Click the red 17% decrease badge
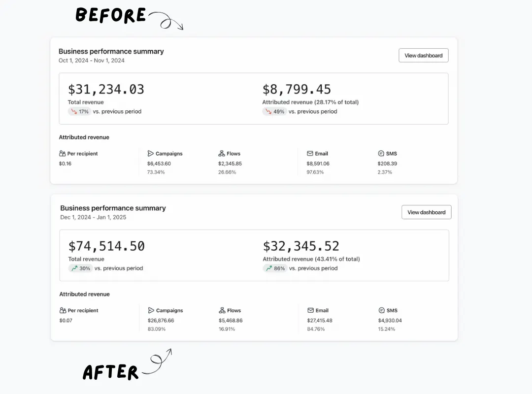 pos(80,111)
